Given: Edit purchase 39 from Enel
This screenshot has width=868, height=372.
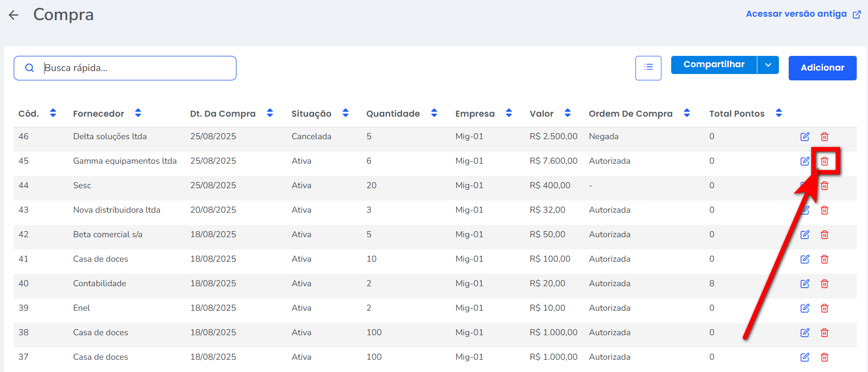Looking at the screenshot, I should click(804, 308).
